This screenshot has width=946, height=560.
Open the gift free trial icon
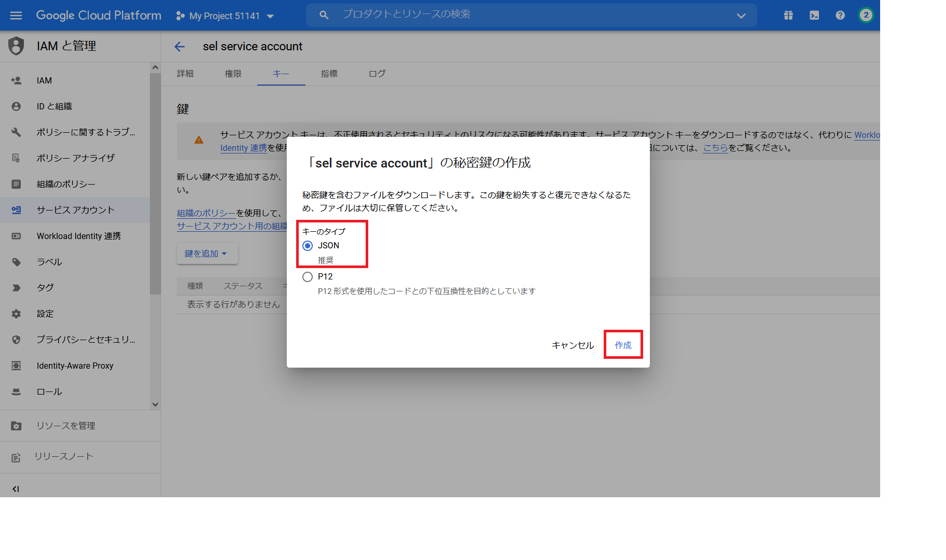pos(788,16)
